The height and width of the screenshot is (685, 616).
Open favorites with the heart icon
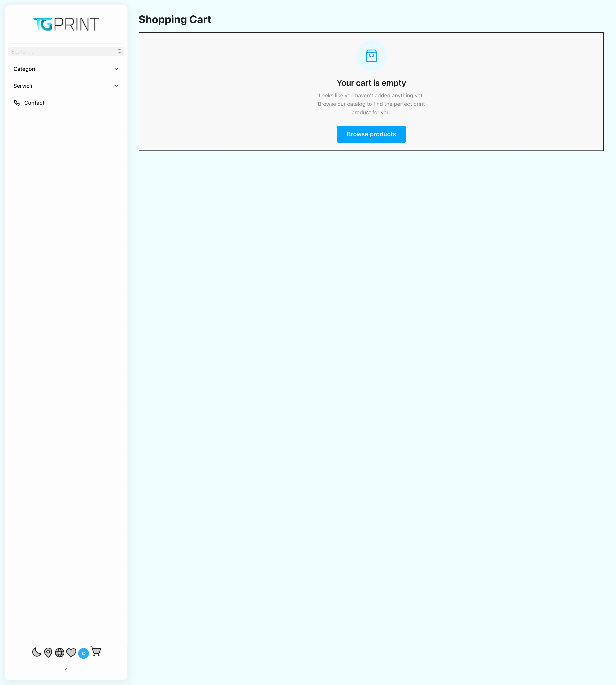(x=71, y=652)
